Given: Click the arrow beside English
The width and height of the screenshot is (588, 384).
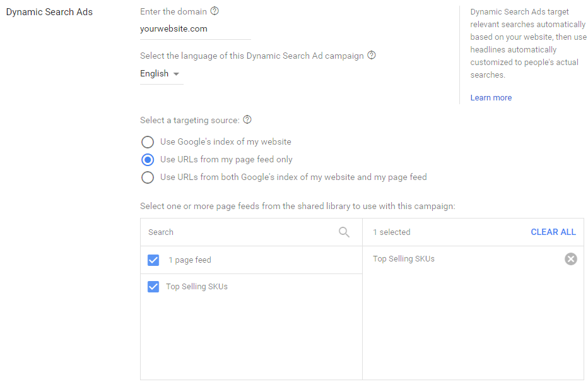Looking at the screenshot, I should click(x=176, y=75).
